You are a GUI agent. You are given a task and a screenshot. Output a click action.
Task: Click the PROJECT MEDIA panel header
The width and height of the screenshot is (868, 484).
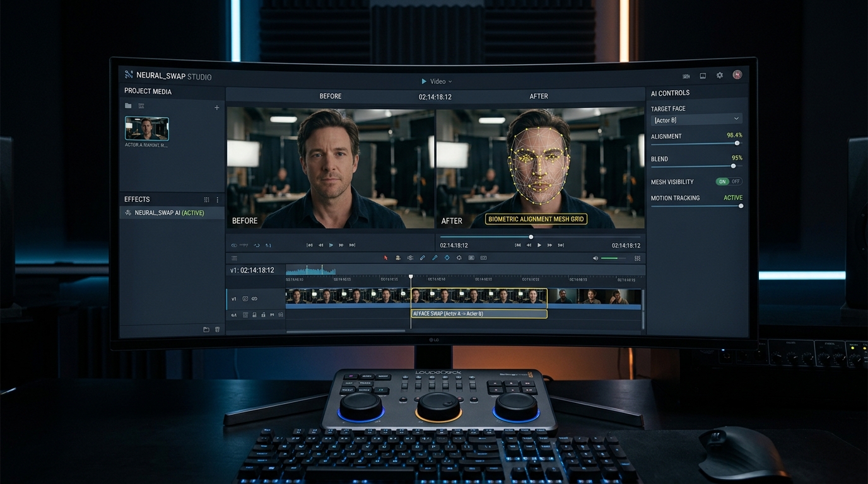148,91
